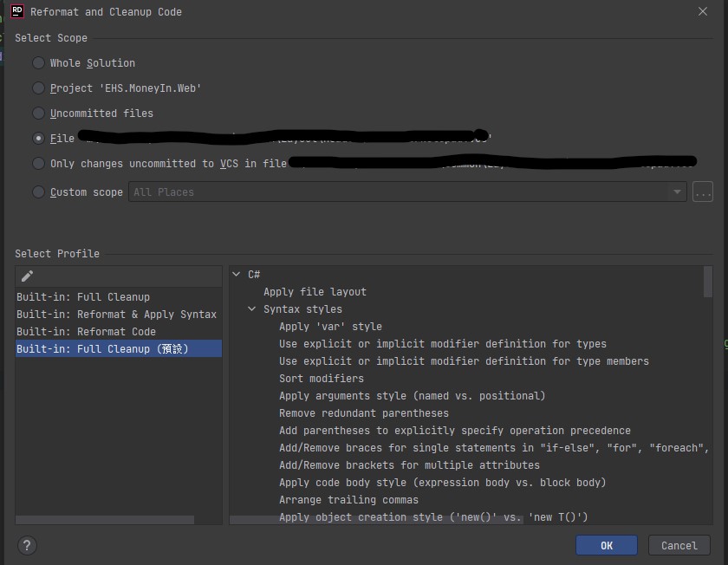
Task: Click Apply file layout item
Action: click(315, 291)
